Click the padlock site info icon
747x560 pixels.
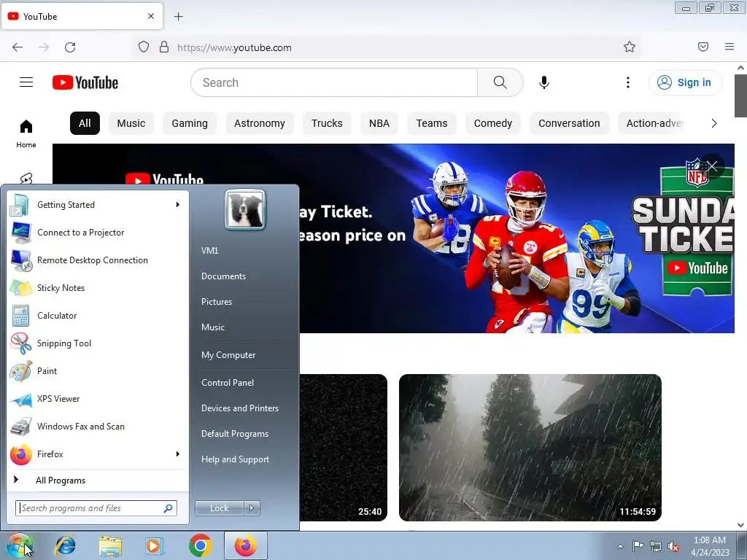[164, 47]
